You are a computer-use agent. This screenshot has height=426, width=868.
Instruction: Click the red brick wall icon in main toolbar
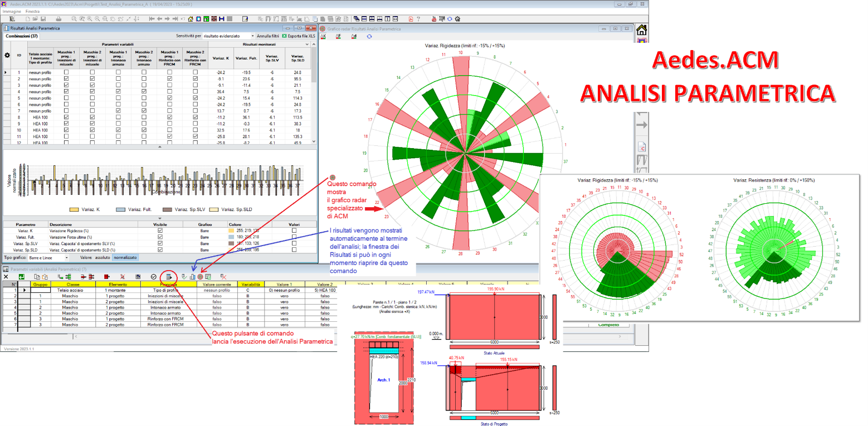coord(214,18)
